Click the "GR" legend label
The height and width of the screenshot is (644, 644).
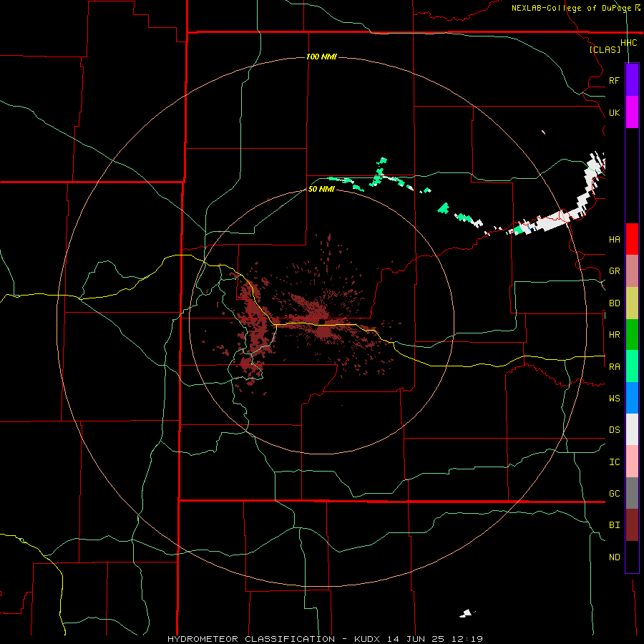pos(614,271)
